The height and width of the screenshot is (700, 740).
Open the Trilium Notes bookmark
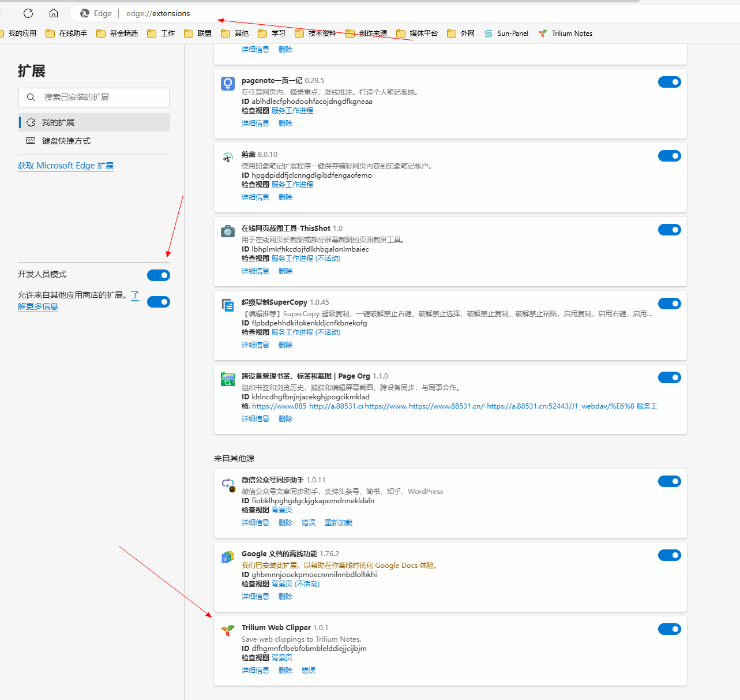pyautogui.click(x=565, y=33)
